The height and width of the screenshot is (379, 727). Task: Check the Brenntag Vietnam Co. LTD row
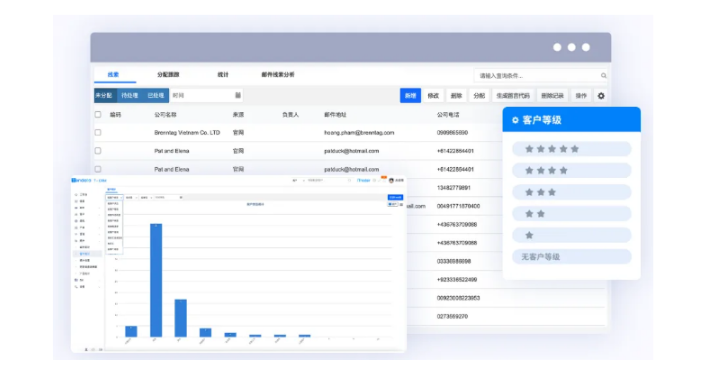pos(98,132)
